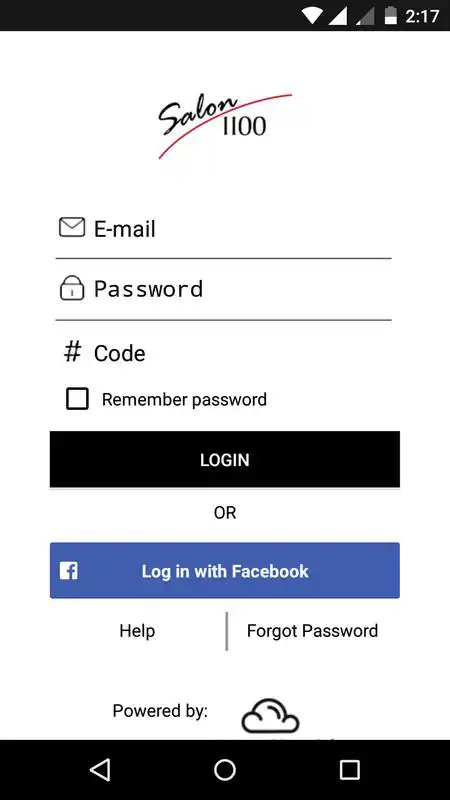Screen dimensions: 450x800
Task: Focus the Password input field
Action: point(223,290)
